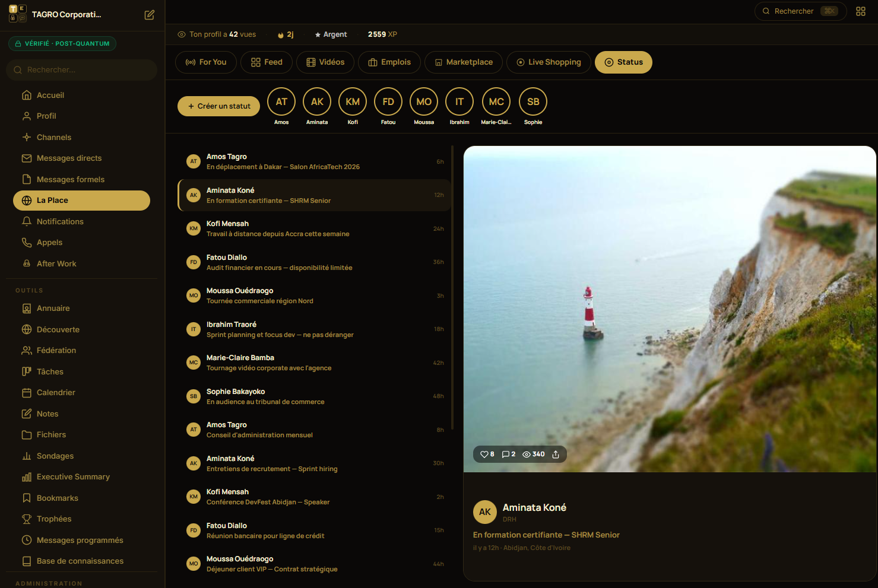Select Kofi's KM status avatar circle

353,101
